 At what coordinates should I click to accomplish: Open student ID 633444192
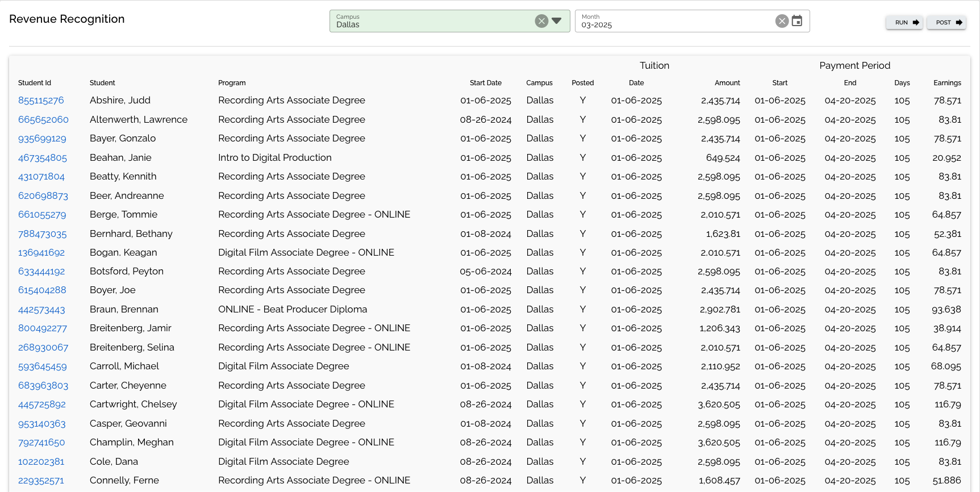(41, 272)
